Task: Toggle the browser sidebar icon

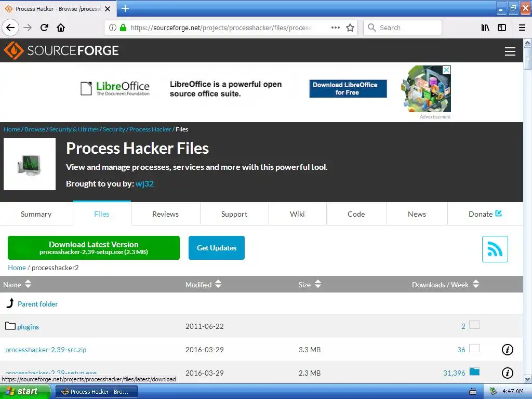Action: click(x=502, y=28)
